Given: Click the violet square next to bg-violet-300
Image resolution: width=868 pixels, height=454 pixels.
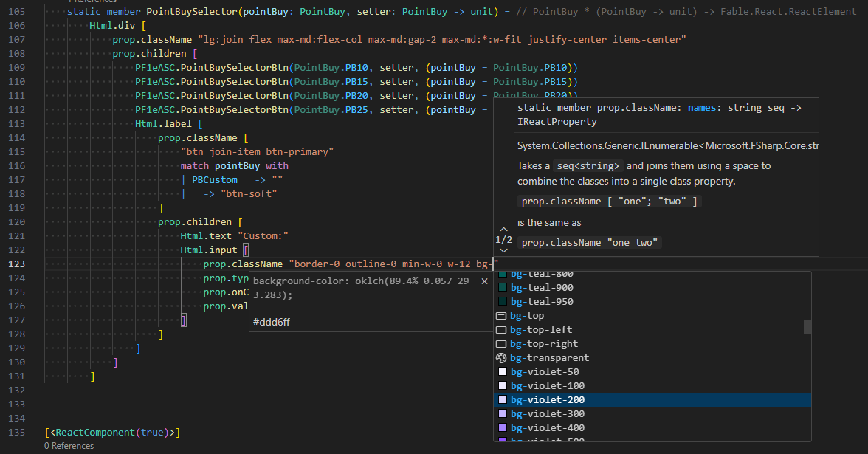Looking at the screenshot, I should pos(503,413).
